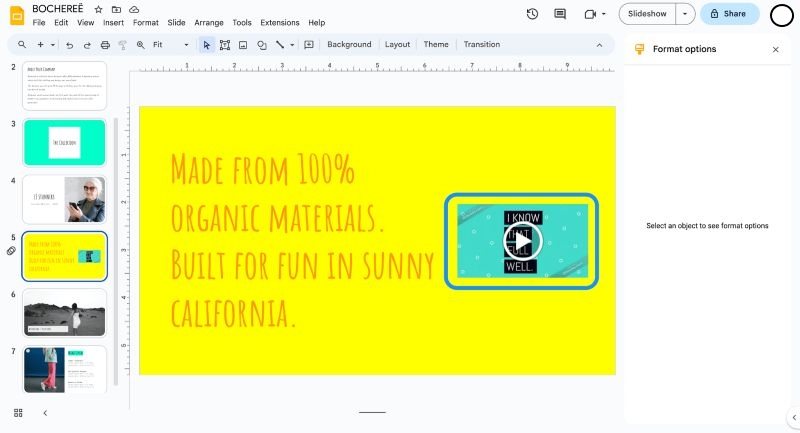Open the new slide layout dropdown arrow

(x=53, y=45)
